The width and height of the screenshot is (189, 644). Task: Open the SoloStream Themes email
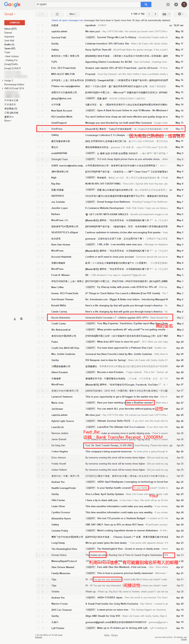coord(111,299)
